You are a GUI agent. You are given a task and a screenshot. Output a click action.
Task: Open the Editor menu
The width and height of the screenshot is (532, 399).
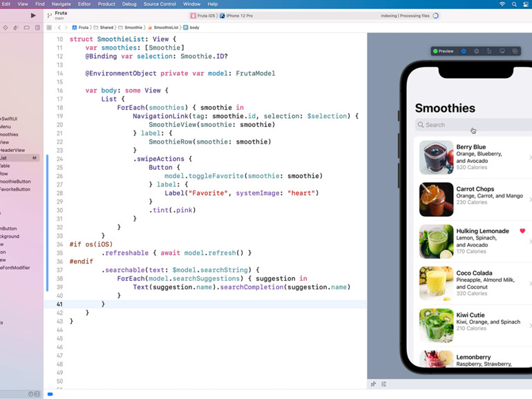84,4
